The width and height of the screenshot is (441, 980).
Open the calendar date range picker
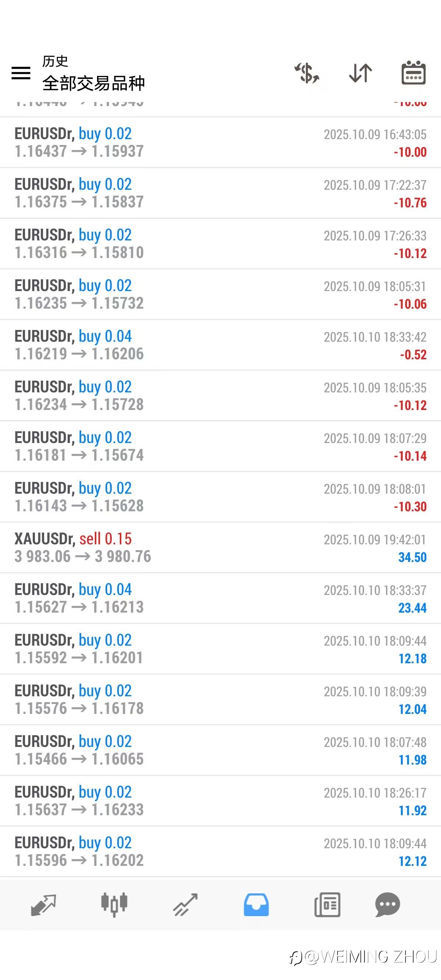pyautogui.click(x=413, y=73)
